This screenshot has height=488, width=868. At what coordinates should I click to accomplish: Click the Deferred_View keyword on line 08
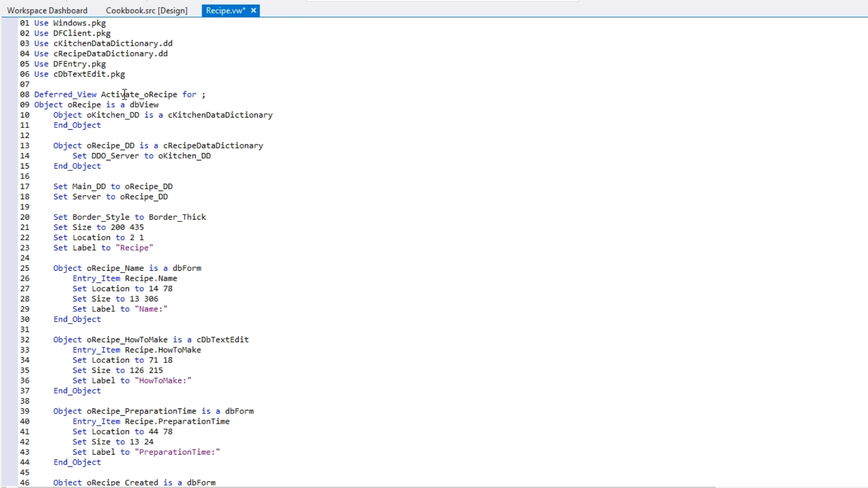tap(65, 94)
